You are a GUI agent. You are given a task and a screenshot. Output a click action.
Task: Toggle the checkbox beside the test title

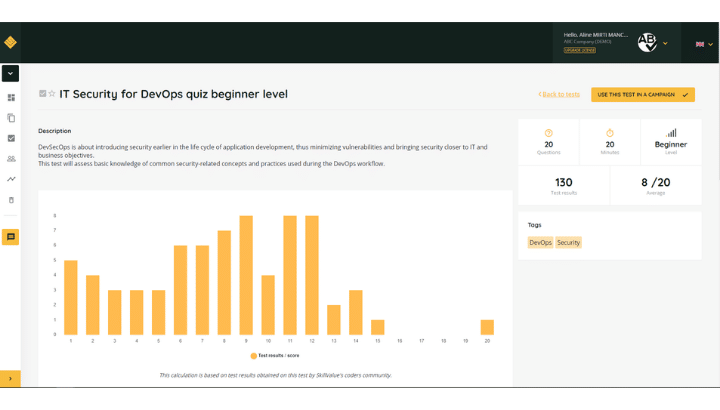point(42,94)
